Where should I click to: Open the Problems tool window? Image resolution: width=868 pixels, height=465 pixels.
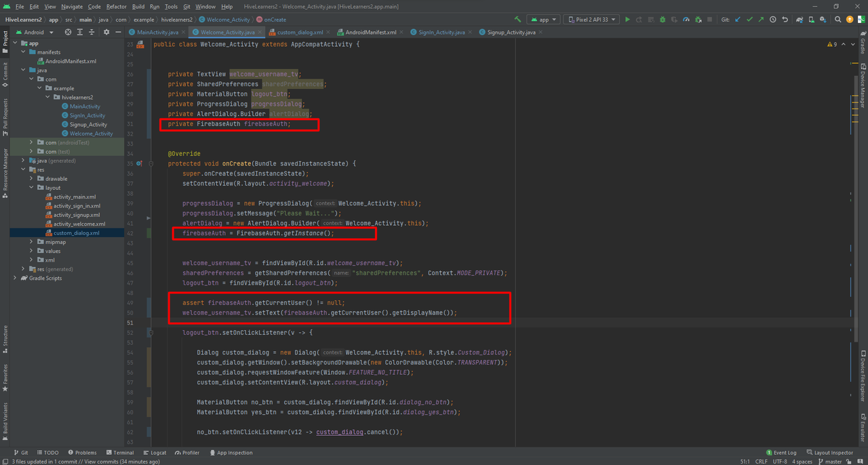point(82,453)
